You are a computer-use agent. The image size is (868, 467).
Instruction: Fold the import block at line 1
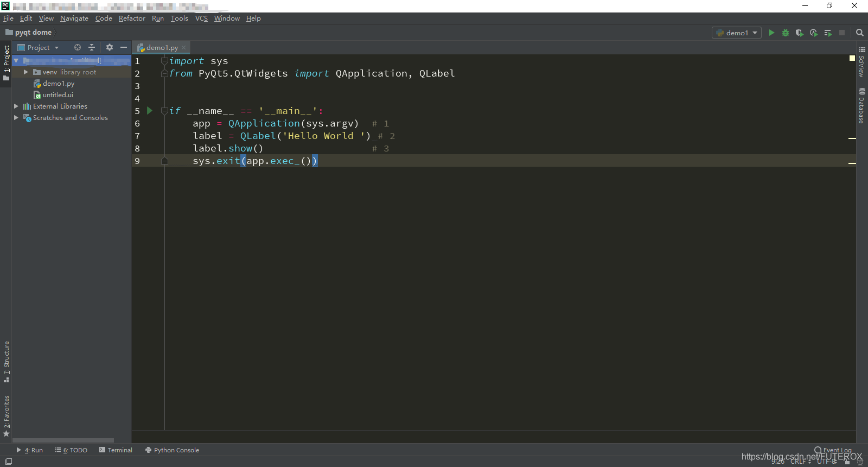pyautogui.click(x=164, y=60)
